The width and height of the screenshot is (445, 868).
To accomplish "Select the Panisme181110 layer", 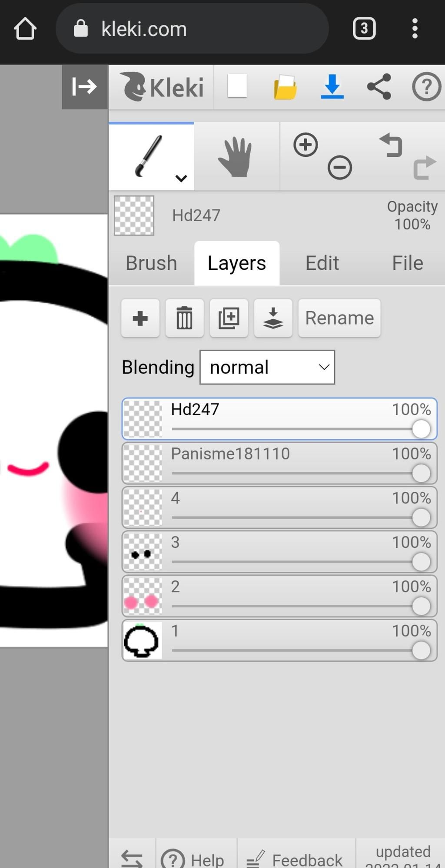I will point(279,463).
